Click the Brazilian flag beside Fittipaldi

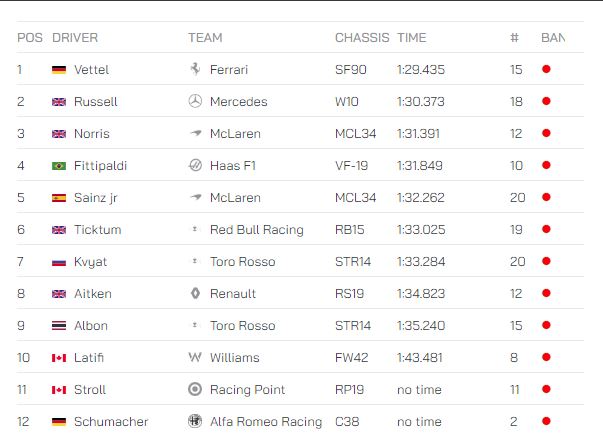click(59, 166)
